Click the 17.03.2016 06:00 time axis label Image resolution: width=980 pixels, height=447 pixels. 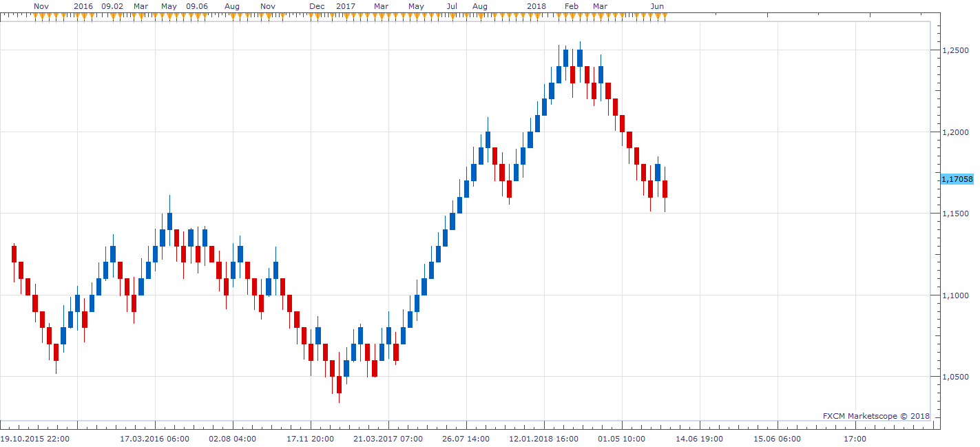[154, 438]
